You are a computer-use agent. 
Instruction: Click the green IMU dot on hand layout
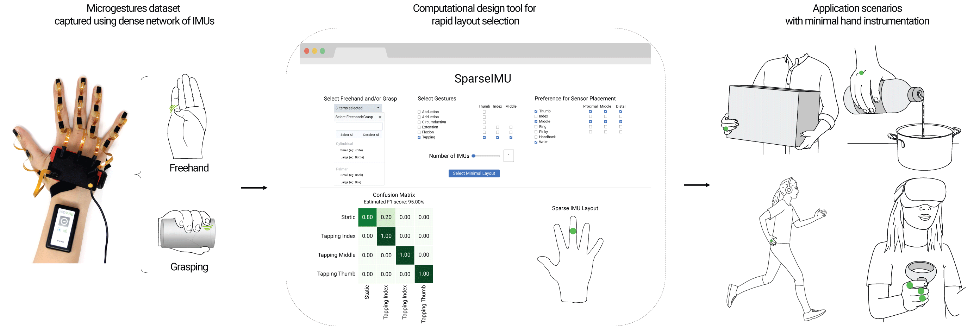click(x=573, y=231)
